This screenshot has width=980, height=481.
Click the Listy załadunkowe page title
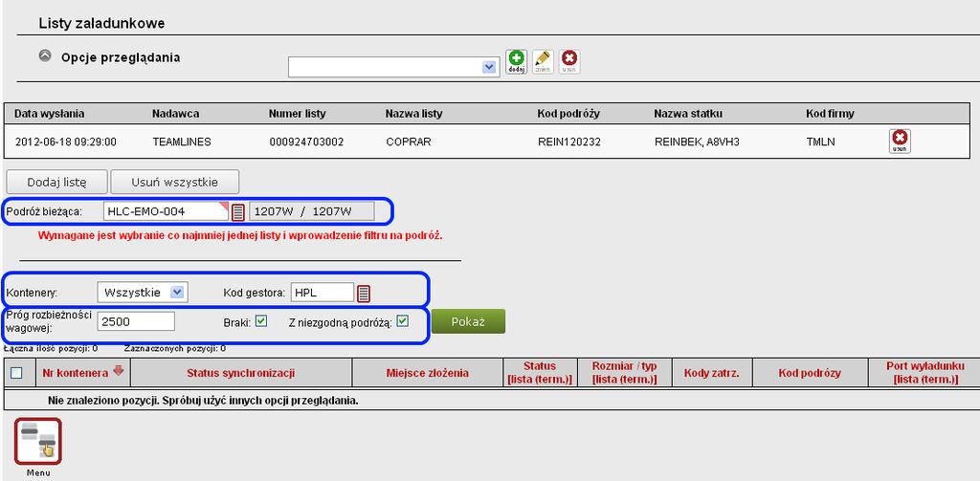[x=101, y=24]
